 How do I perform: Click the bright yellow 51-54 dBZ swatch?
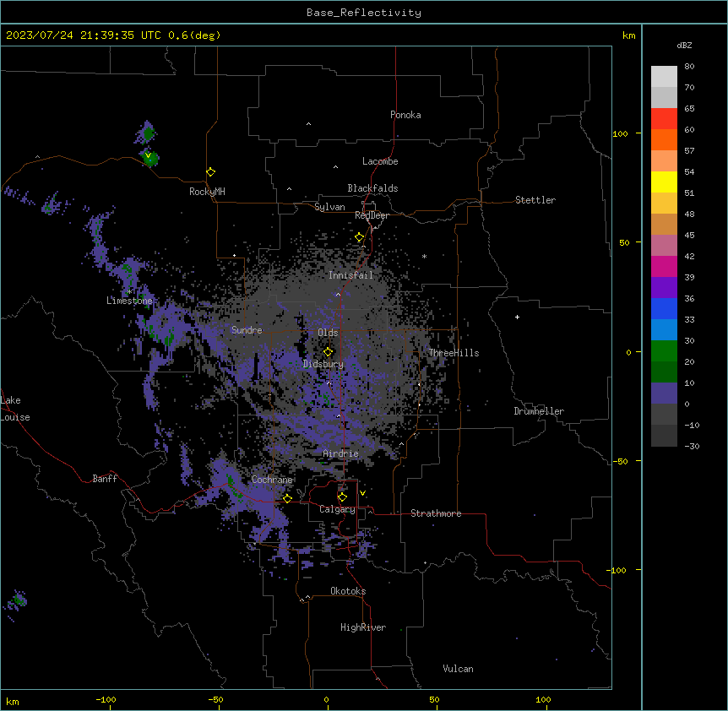click(x=664, y=182)
